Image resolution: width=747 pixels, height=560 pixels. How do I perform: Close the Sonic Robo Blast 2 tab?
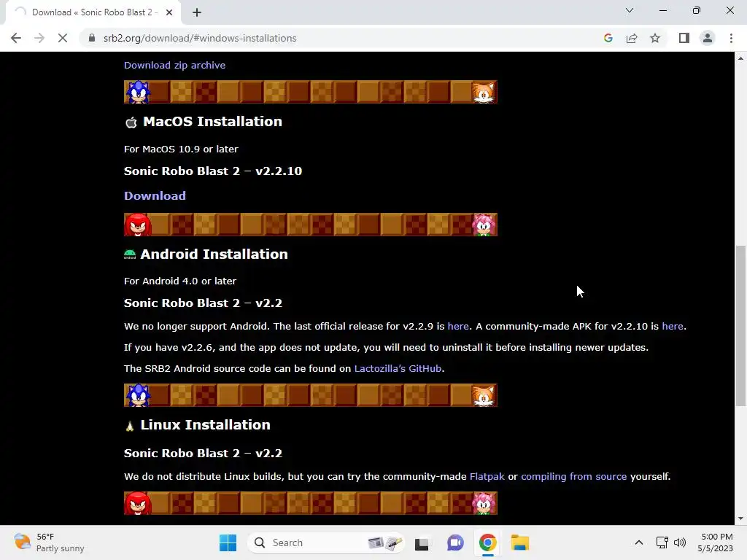[x=169, y=12]
